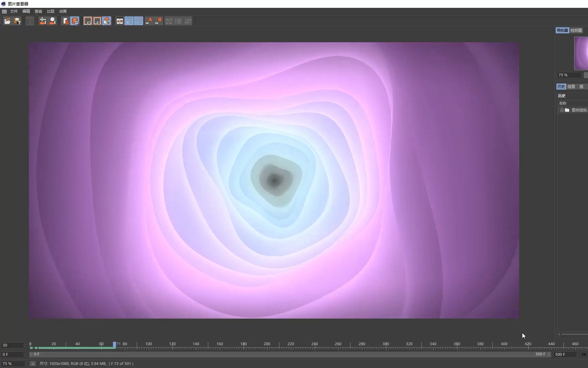Expand the 案例渲染 item in the history tree
Image resolution: width=588 pixels, height=368 pixels.
click(562, 110)
